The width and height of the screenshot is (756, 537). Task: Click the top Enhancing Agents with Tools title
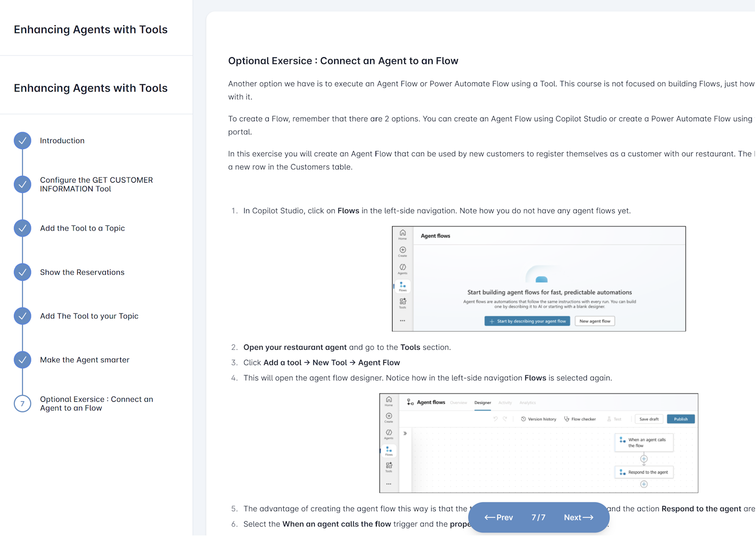90,29
